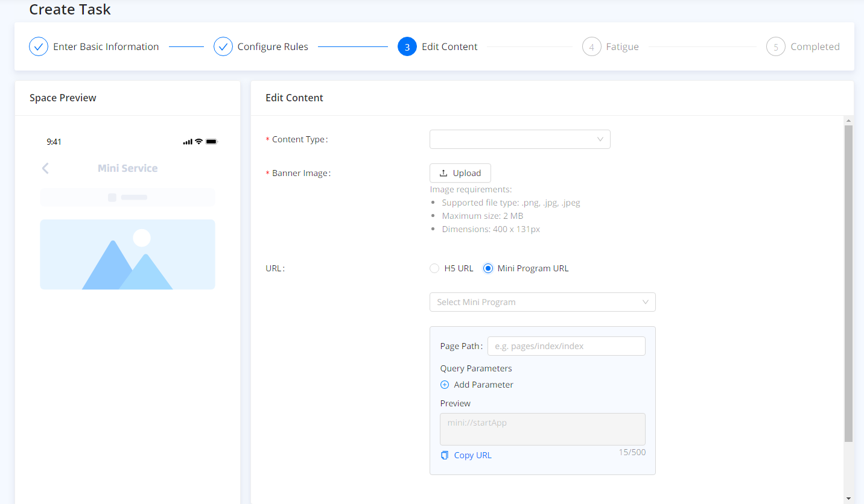Click the back arrow in Mini Service preview
This screenshot has width=864, height=504.
tap(45, 168)
